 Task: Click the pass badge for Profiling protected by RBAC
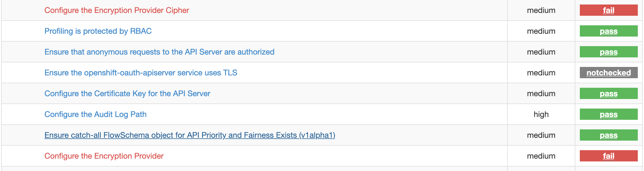(x=608, y=31)
